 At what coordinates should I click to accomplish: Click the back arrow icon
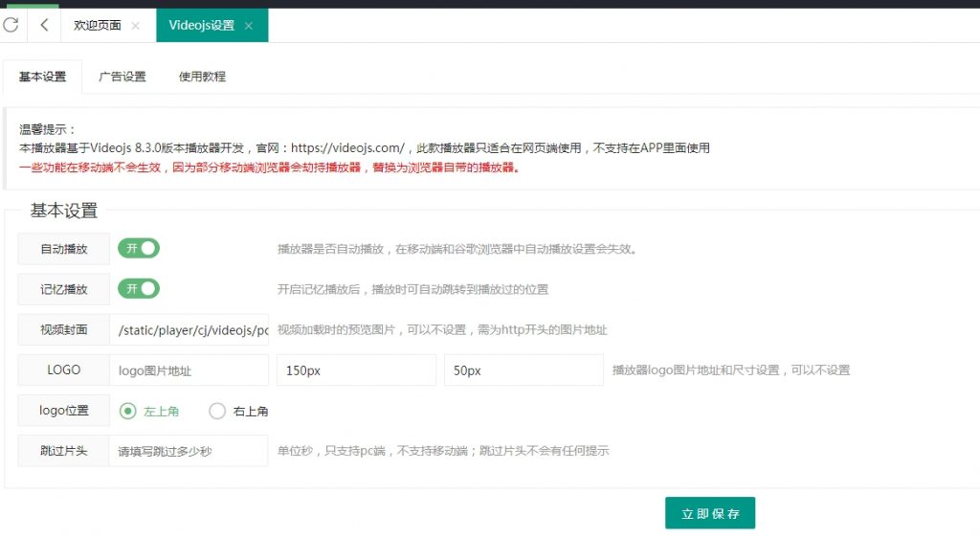click(44, 25)
